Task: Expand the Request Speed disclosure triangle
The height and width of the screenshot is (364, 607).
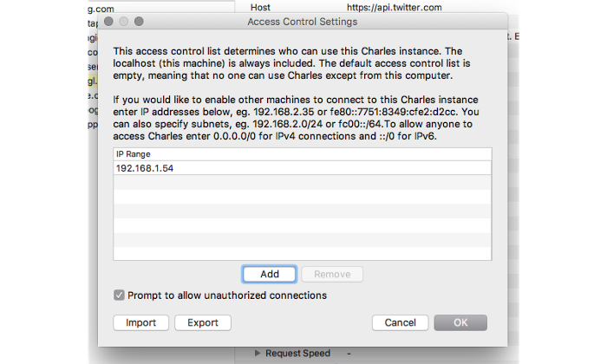Action: click(x=258, y=353)
